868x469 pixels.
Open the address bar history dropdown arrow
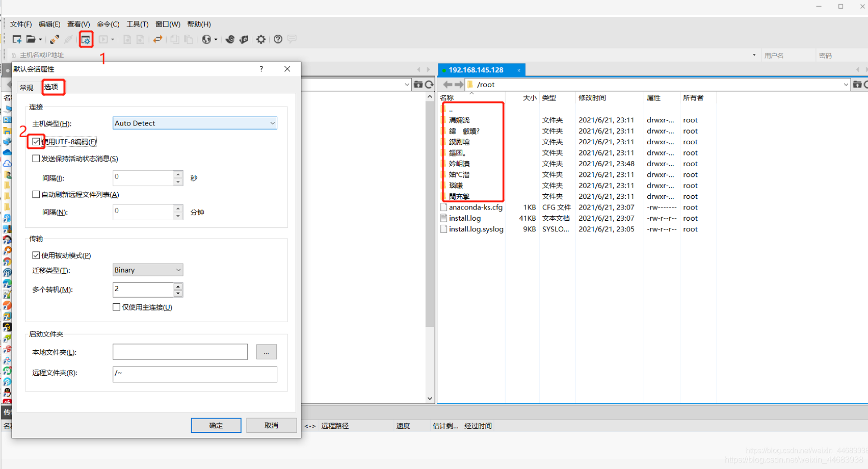click(754, 55)
